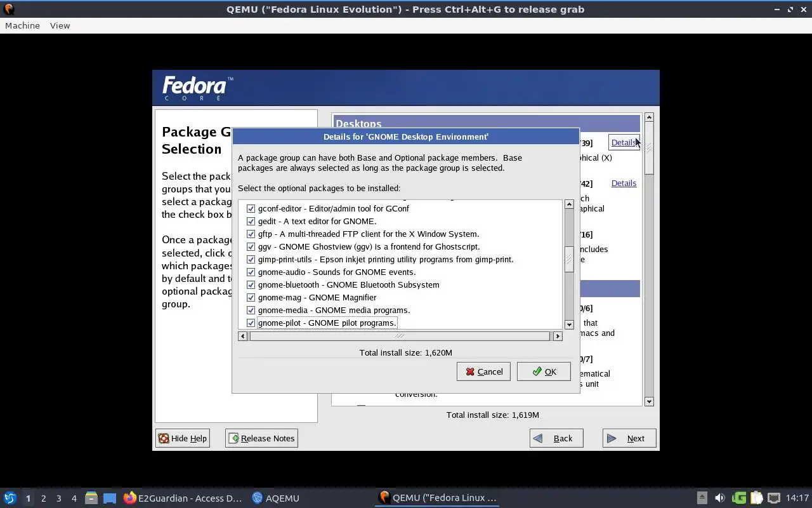Toggle the ggv Ghostview package checkbox
Image resolution: width=812 pixels, height=508 pixels.
251,246
